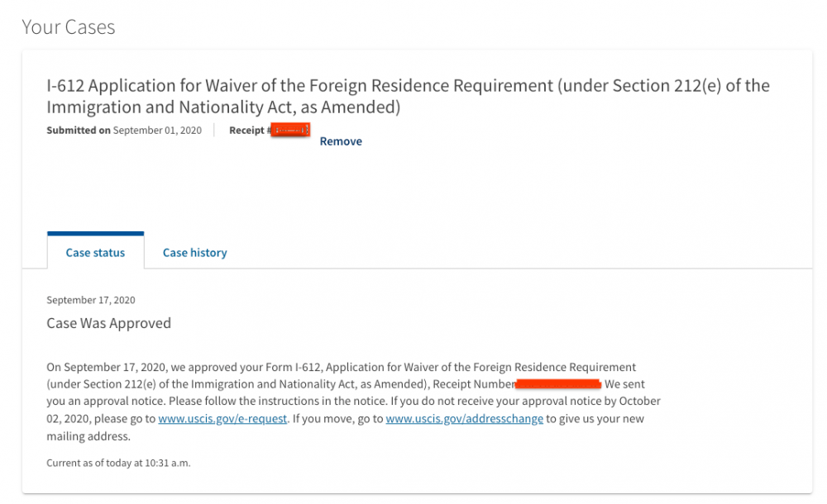The height and width of the screenshot is (504, 827).
Task: Click the Case Was Approved heading
Action: coord(108,323)
